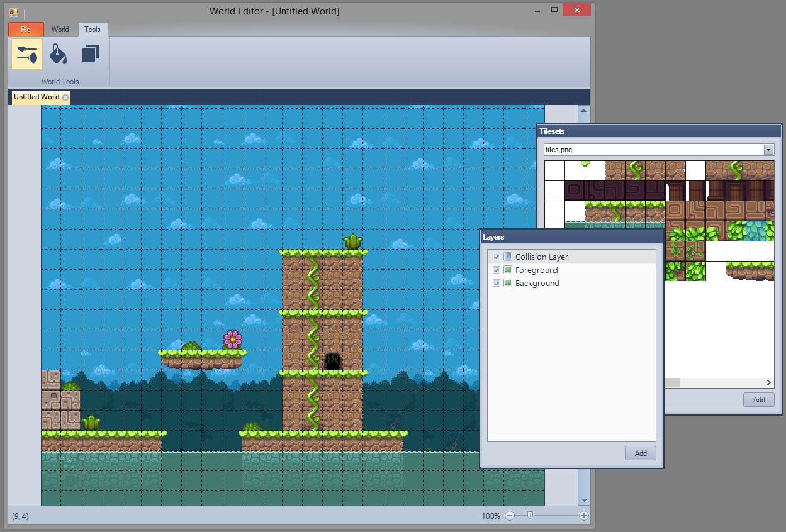Click the Foreground layer image icon

coord(508,270)
